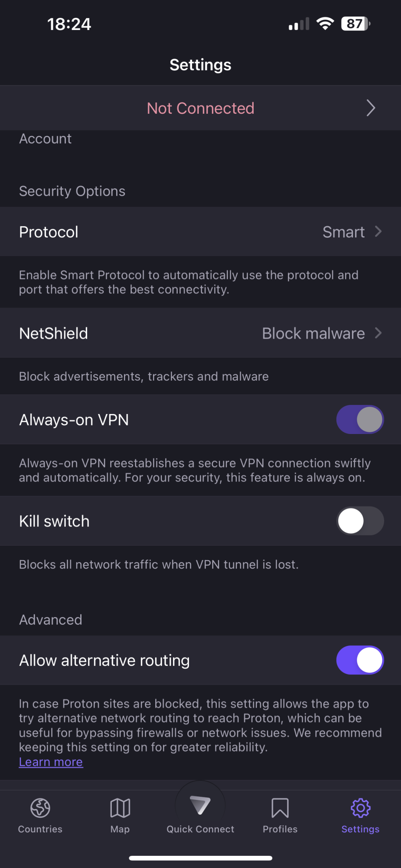
Task: Tap the battery indicator icon
Action: 356,24
